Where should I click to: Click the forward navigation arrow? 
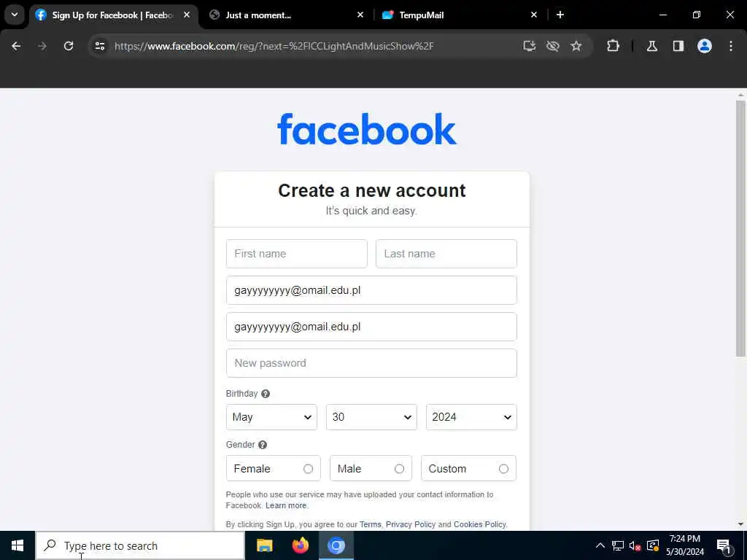point(42,46)
